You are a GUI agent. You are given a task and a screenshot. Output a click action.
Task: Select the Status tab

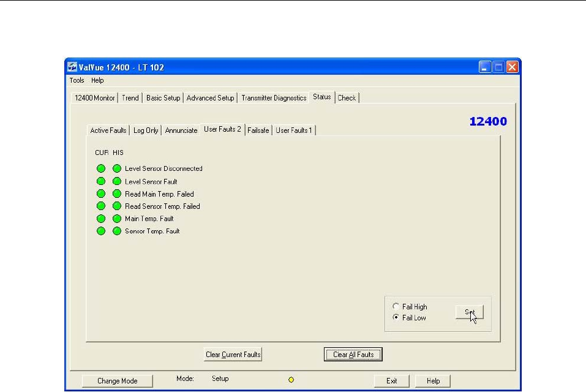point(321,97)
